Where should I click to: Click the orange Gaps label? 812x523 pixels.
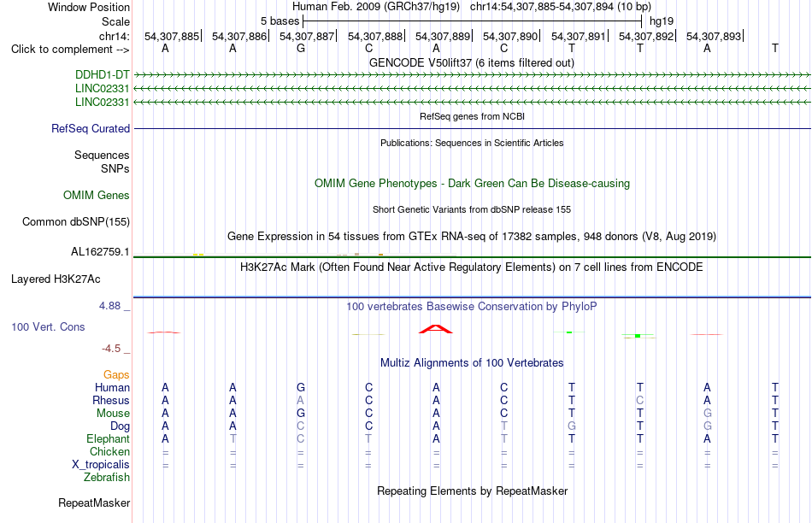tap(116, 374)
